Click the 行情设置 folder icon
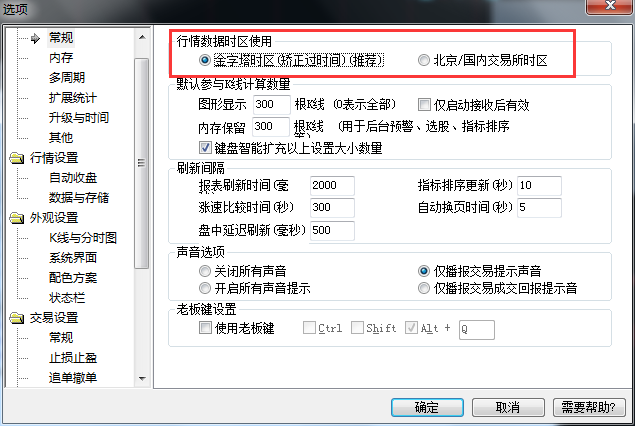Screen dimensions: 635x426 17,158
